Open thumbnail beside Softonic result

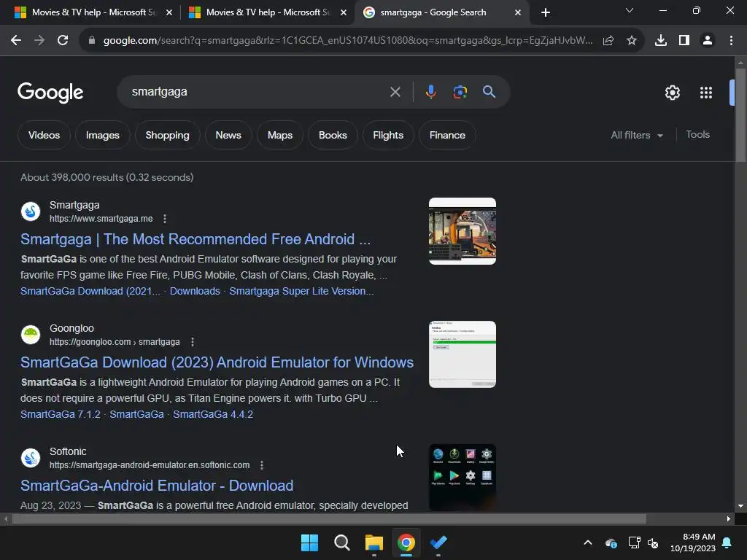462,478
